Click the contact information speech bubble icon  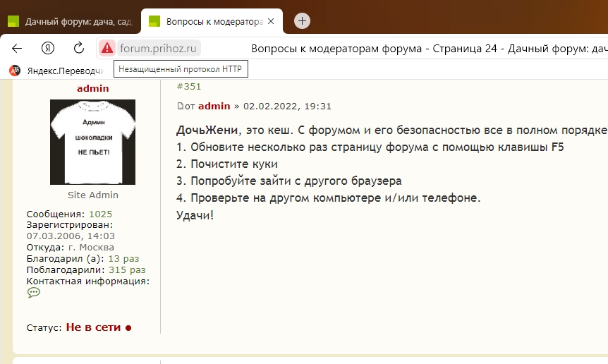(33, 293)
